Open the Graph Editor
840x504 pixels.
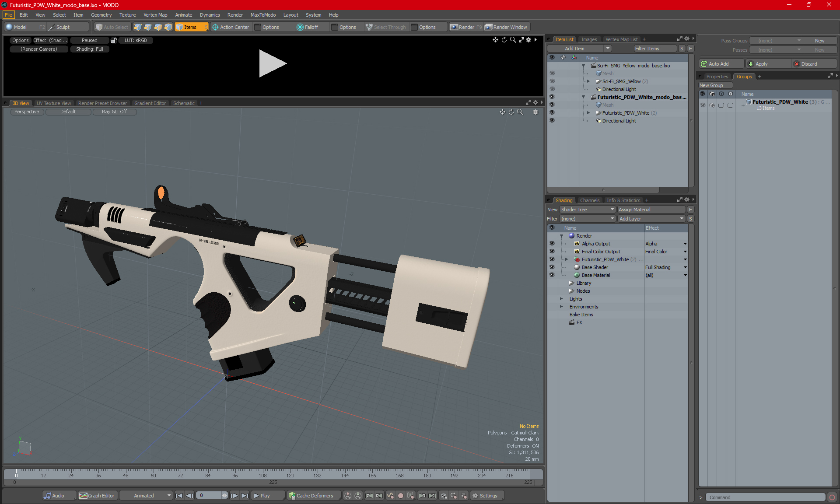(x=97, y=496)
